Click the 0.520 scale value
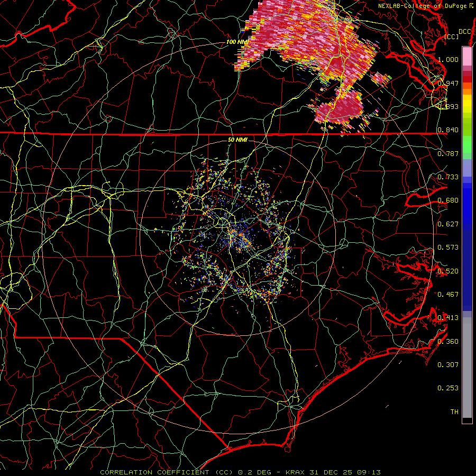 pyautogui.click(x=448, y=271)
